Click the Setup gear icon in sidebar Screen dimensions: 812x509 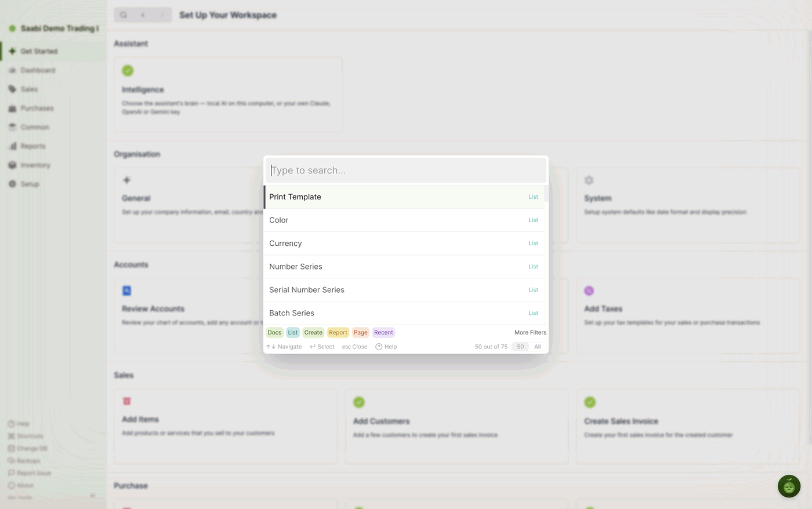pyautogui.click(x=12, y=184)
